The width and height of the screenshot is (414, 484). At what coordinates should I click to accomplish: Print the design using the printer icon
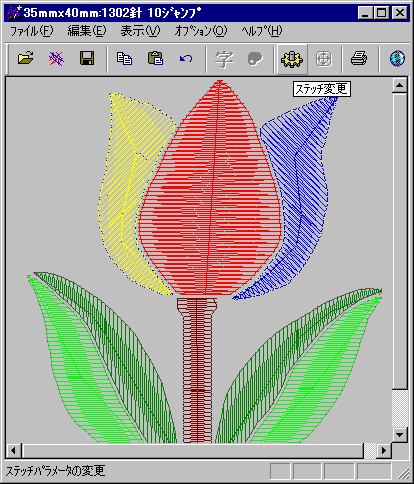coord(359,59)
